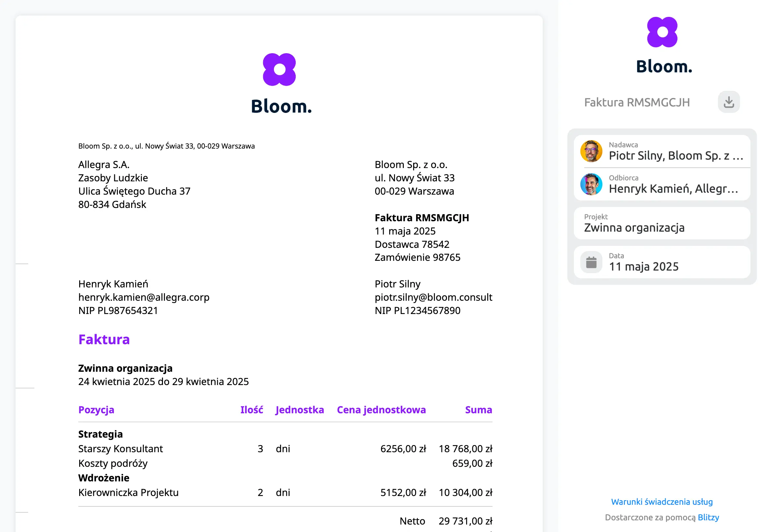Image resolution: width=766 pixels, height=532 pixels.
Task: Download the invoice RMSMGCJH file
Action: tap(729, 102)
